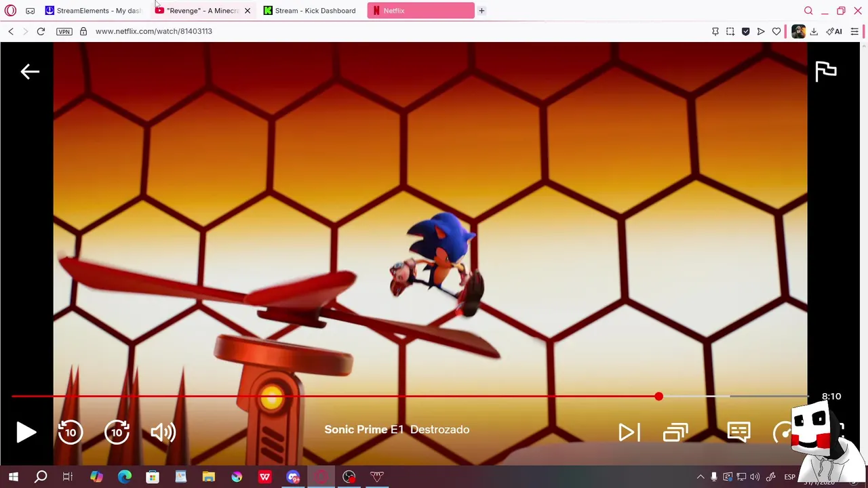The height and width of the screenshot is (488, 868).
Task: Open the Opera main menu
Action: (x=10, y=11)
